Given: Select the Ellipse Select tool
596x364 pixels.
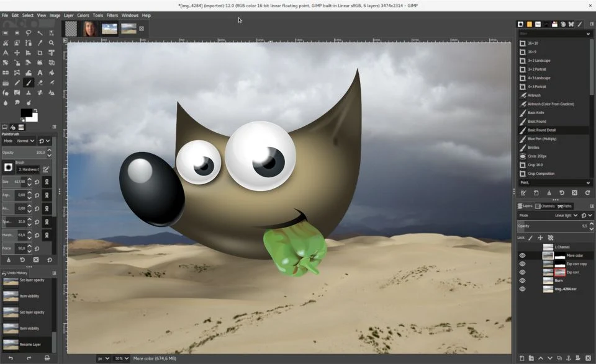Looking at the screenshot, I should [17, 33].
